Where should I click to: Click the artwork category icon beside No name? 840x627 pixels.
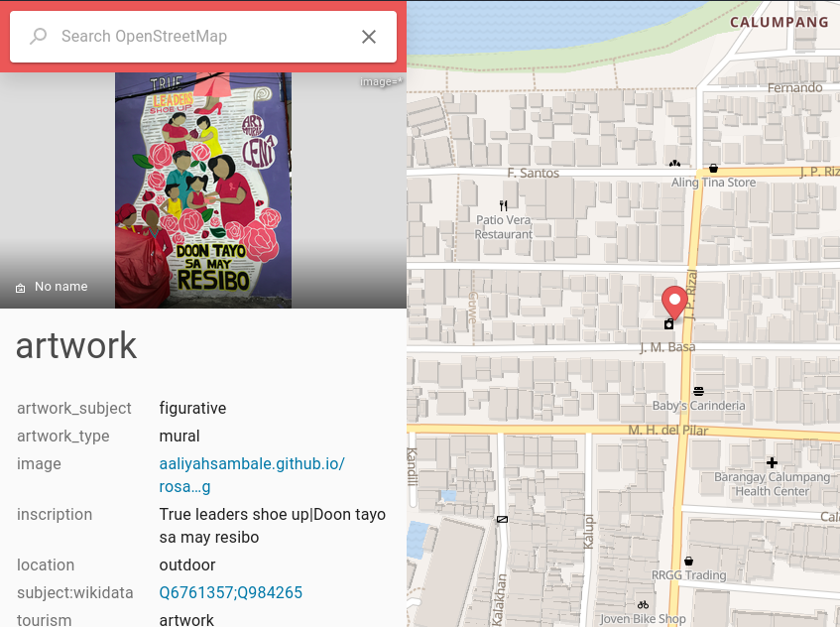pyautogui.click(x=21, y=288)
